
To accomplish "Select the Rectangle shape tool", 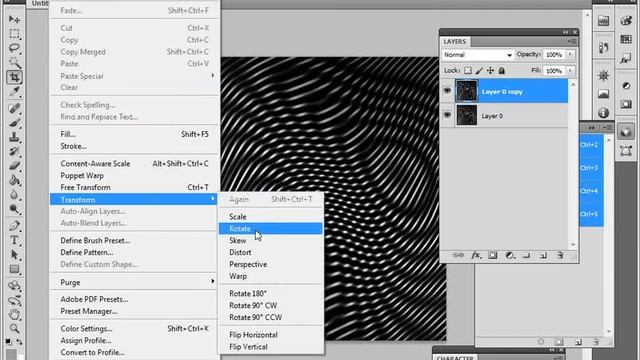I will 14,269.
